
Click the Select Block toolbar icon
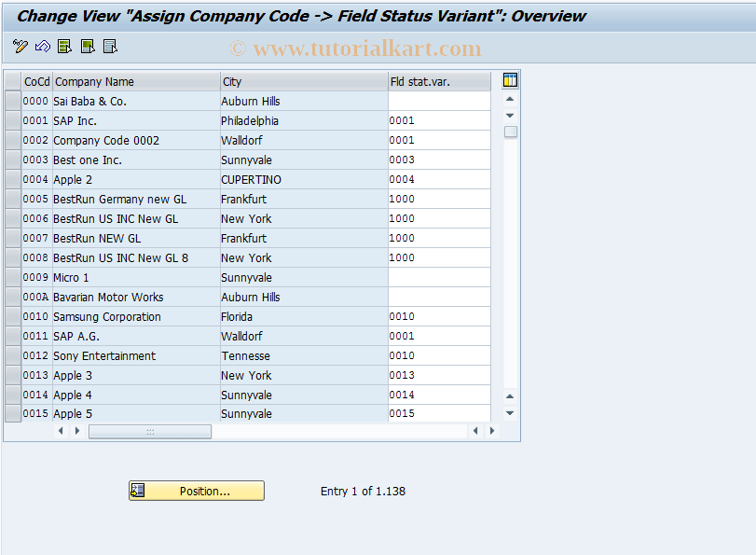pos(86,46)
